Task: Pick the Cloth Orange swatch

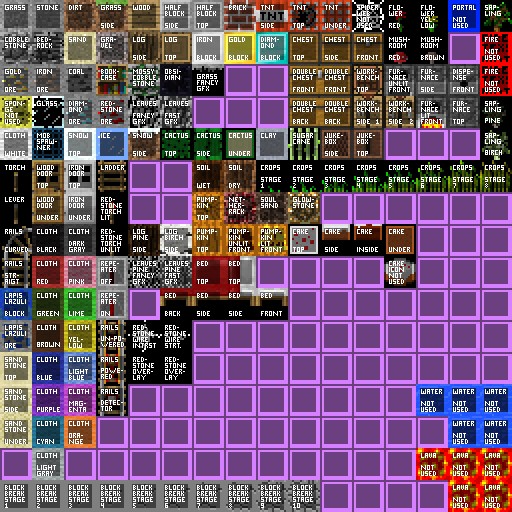Action: pos(80,432)
